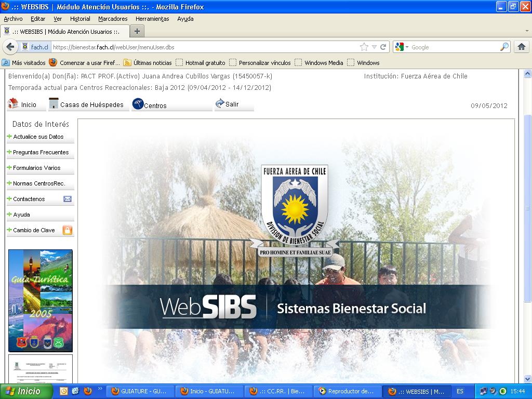Expand Preguntas Frecuentes sidebar item
This screenshot has width=532, height=399.
pos(9,152)
